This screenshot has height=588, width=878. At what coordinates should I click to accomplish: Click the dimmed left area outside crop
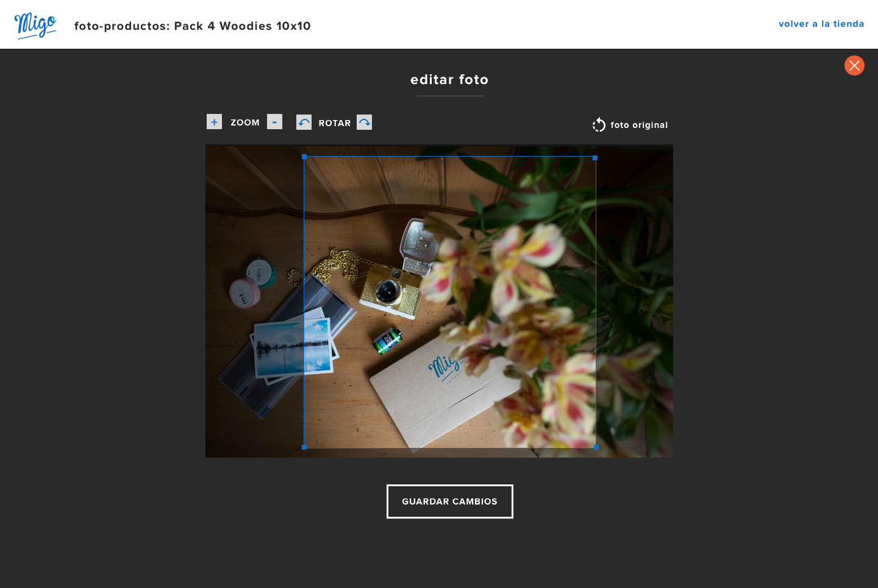(254, 301)
